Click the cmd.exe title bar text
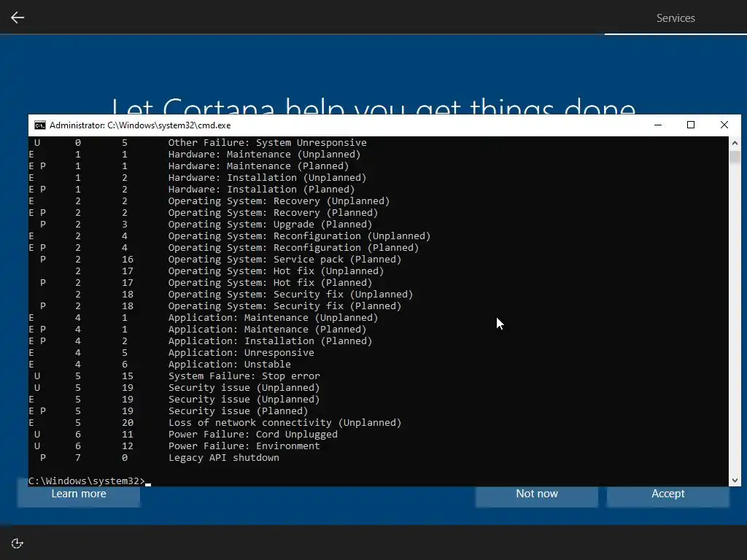Screen dimensions: 747x560 click(x=140, y=125)
